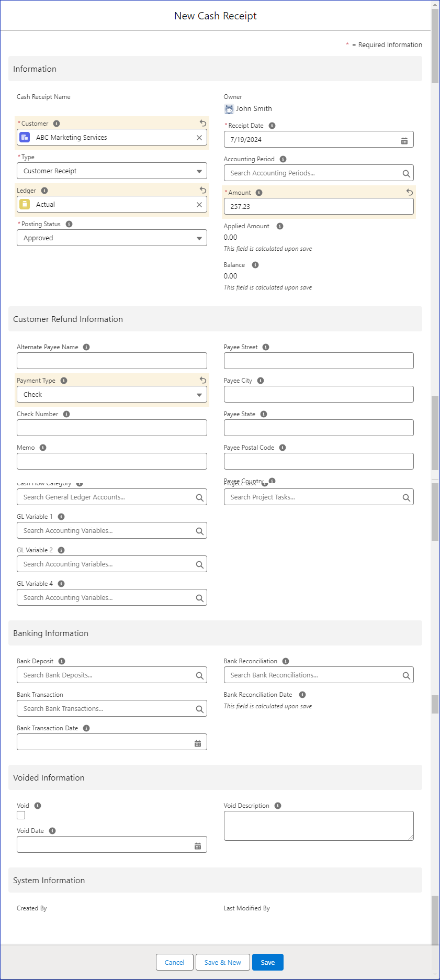Click the Cancel button
Image resolution: width=440 pixels, height=980 pixels.
point(175,962)
